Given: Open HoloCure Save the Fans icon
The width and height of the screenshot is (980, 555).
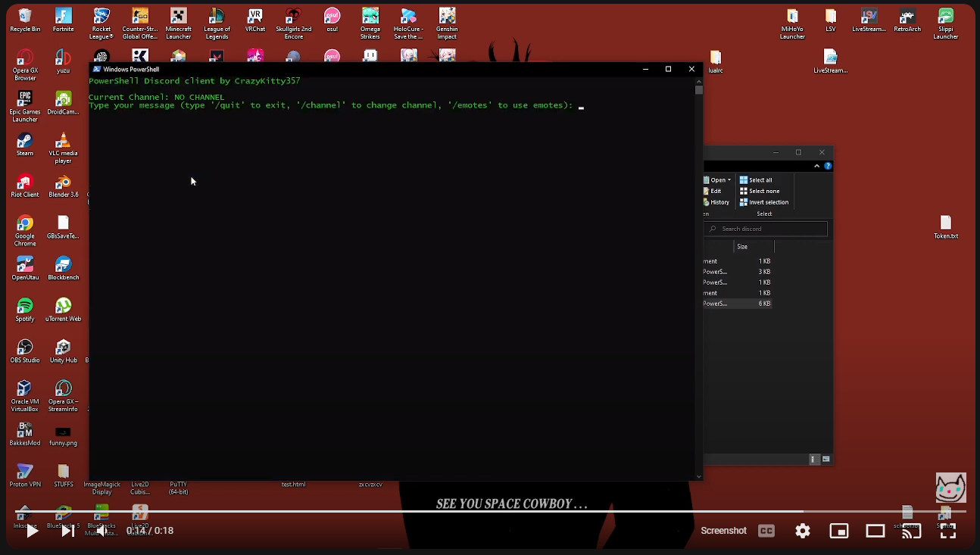Looking at the screenshot, I should (408, 23).
